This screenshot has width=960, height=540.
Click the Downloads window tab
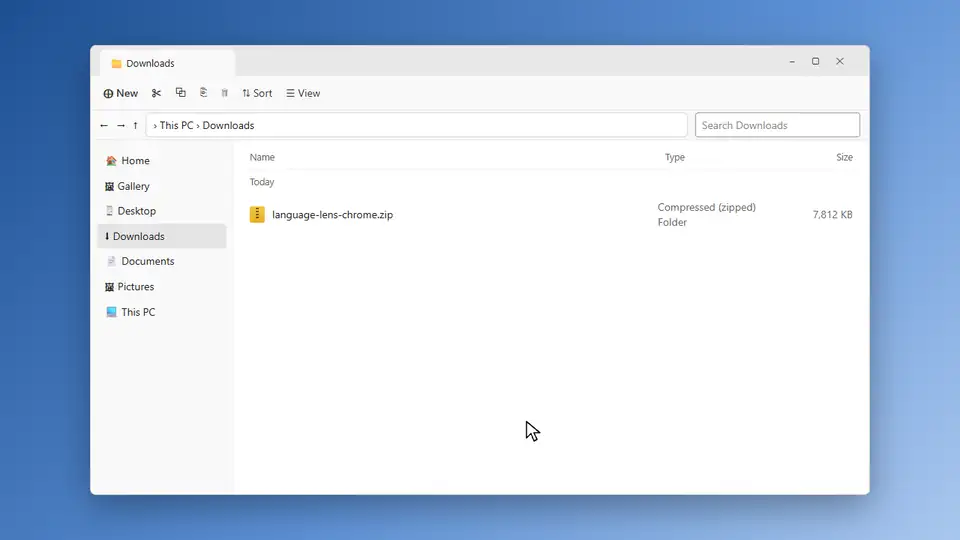(167, 63)
